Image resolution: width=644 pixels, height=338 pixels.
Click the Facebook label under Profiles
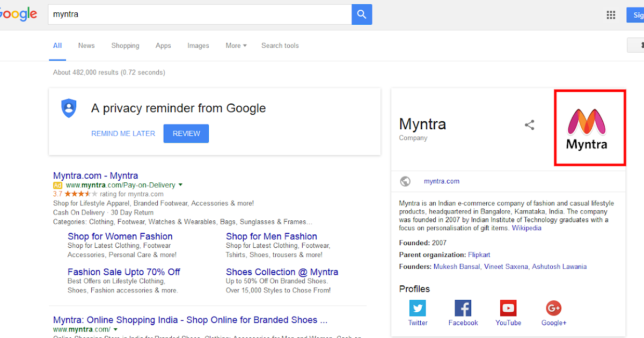[x=463, y=323]
